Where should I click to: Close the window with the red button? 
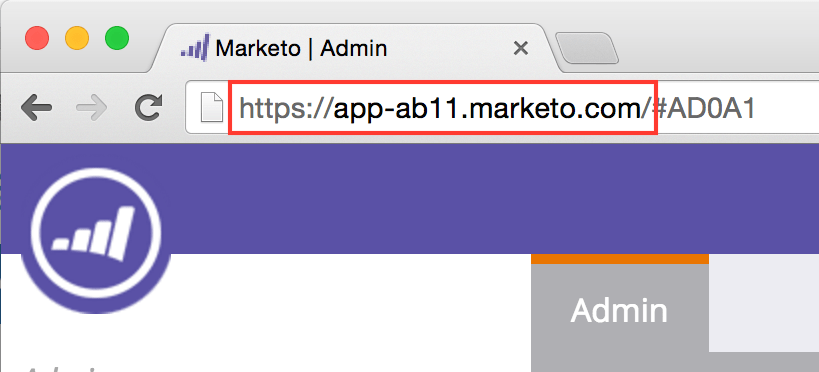pyautogui.click(x=37, y=39)
